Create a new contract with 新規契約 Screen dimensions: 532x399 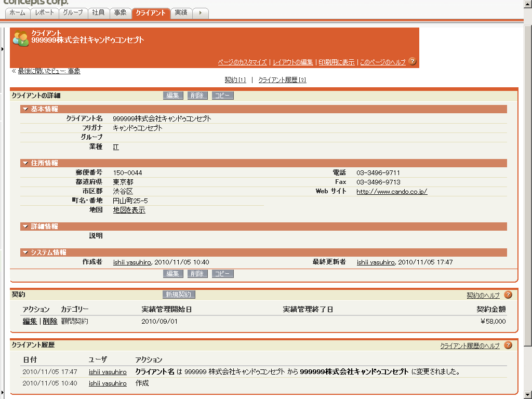pyautogui.click(x=179, y=295)
